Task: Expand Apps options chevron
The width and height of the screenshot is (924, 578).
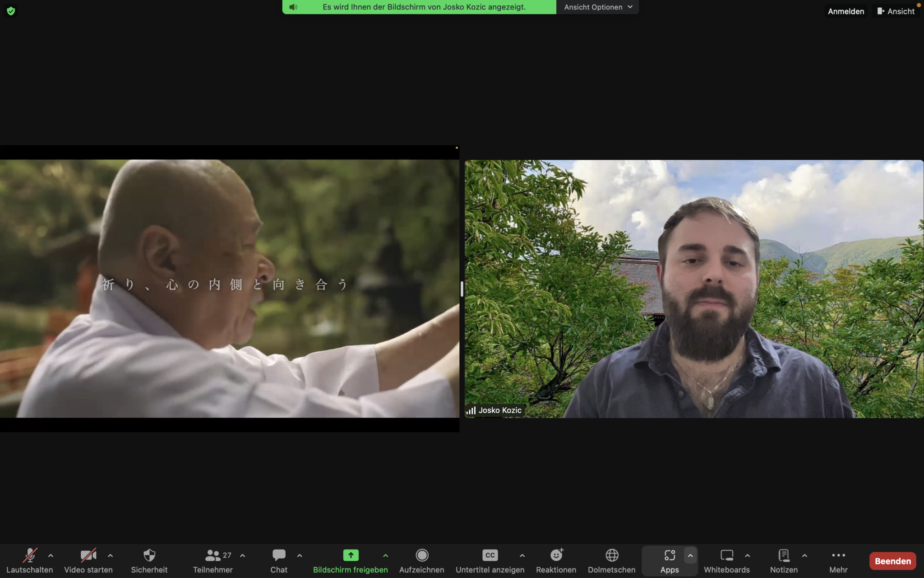Action: pyautogui.click(x=690, y=555)
